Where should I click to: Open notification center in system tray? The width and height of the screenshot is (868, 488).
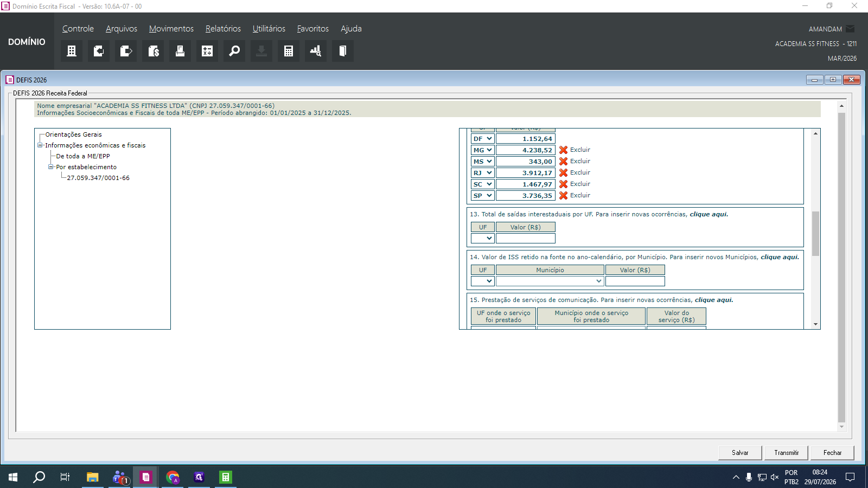click(x=850, y=477)
